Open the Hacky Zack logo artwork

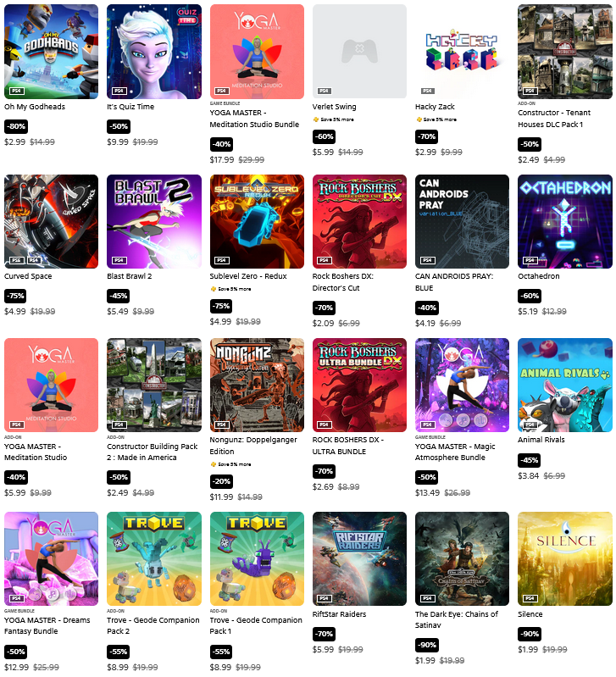tap(462, 52)
